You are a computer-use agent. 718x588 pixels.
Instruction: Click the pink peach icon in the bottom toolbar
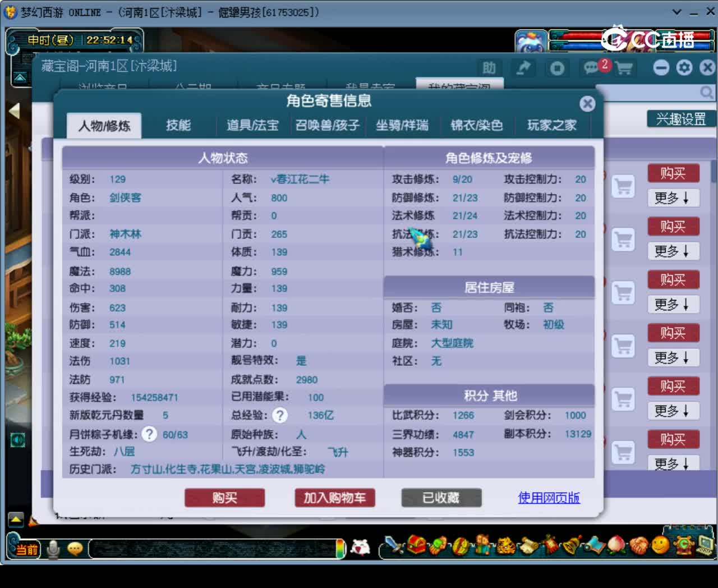point(616,545)
